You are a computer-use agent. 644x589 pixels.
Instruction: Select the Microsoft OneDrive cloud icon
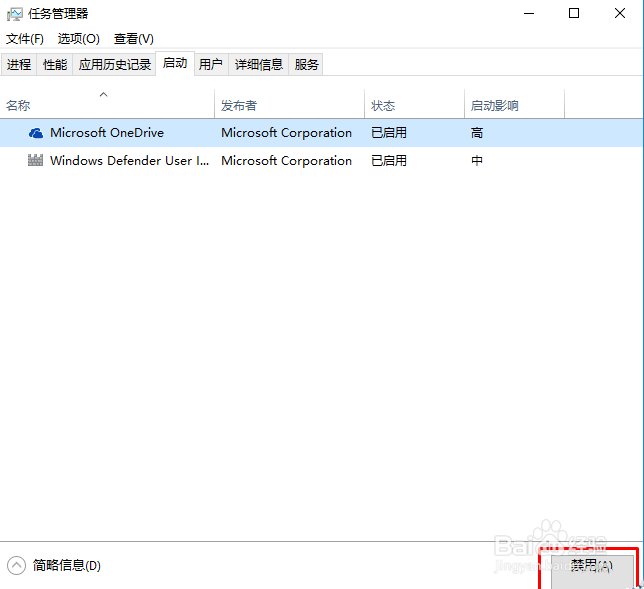[36, 133]
